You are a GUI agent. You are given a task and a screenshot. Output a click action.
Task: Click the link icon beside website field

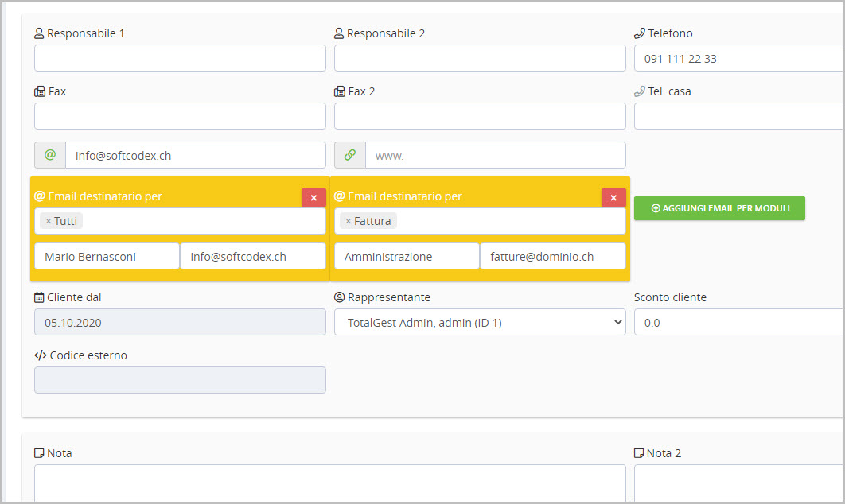pos(349,155)
